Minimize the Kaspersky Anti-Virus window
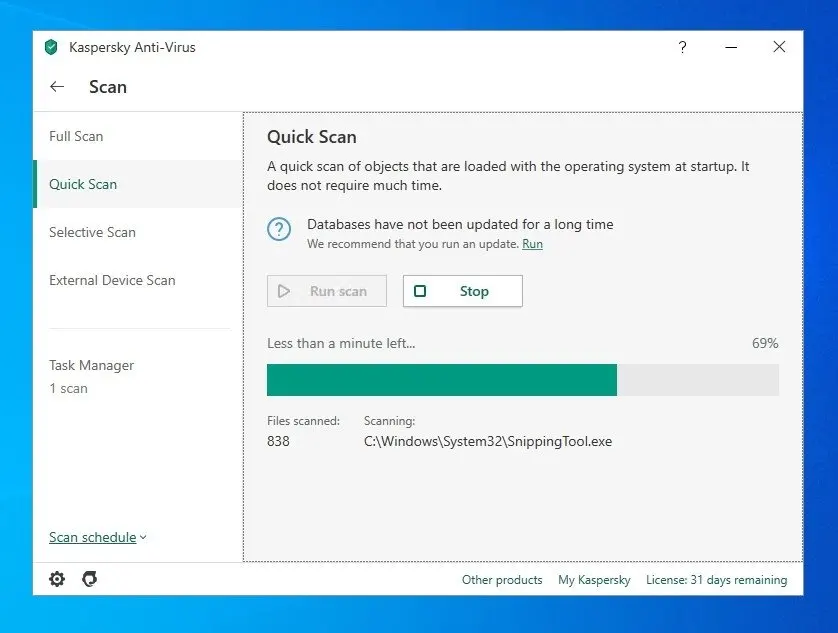 click(731, 47)
